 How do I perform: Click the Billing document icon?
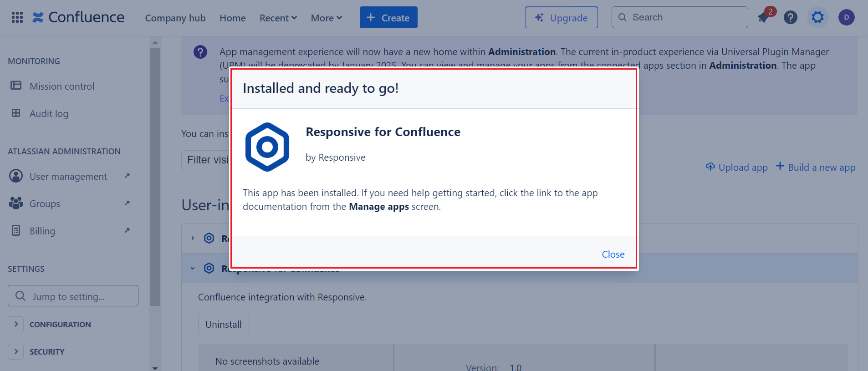click(x=16, y=231)
